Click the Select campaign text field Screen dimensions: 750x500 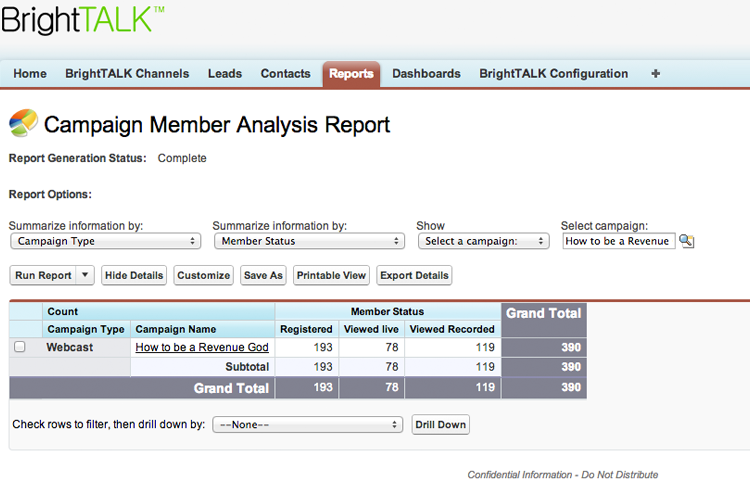(618, 241)
